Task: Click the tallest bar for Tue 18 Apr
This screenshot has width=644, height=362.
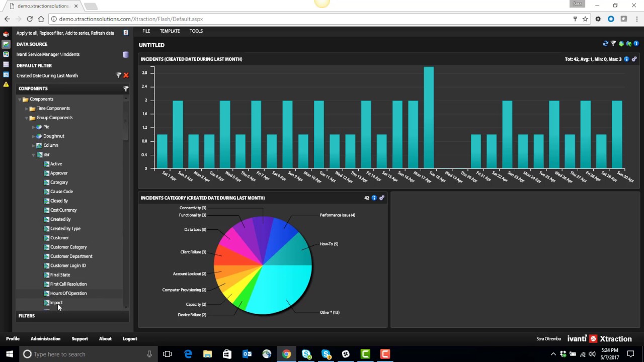Action: pos(429,118)
